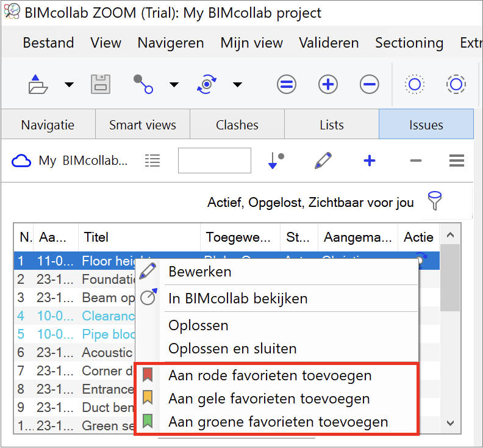Choose Bewerken in the context menu

(277, 272)
